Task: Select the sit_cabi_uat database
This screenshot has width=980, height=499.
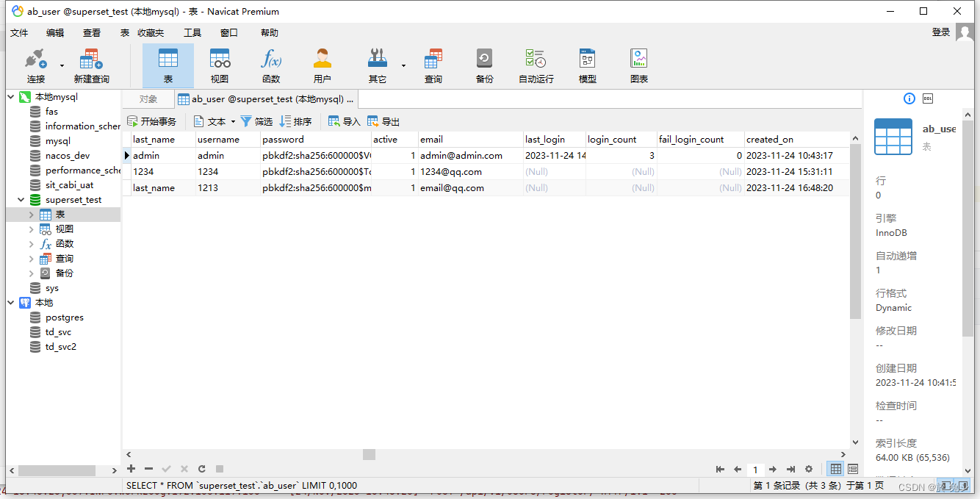Action: click(70, 185)
